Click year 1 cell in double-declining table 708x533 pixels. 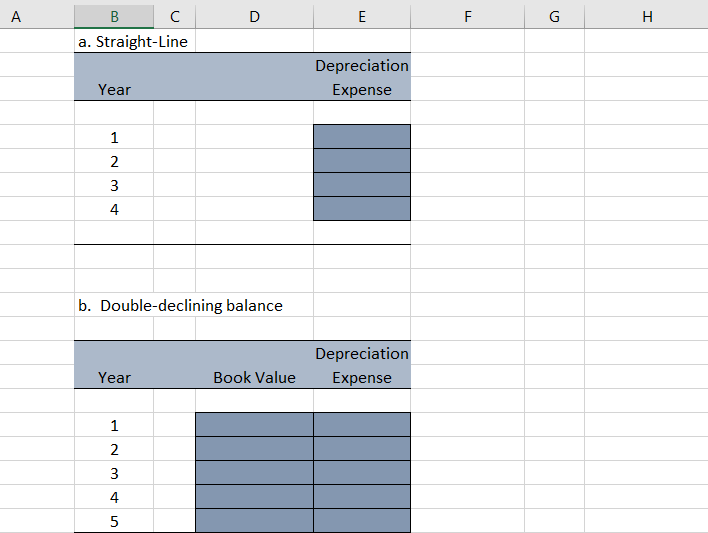[x=114, y=425]
